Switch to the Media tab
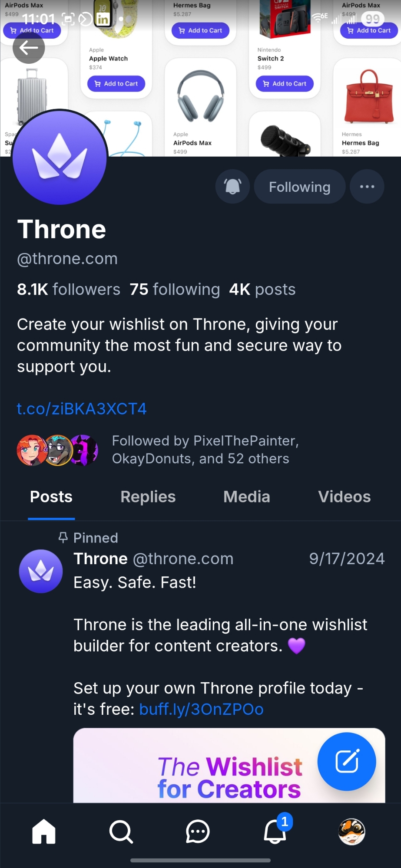Image resolution: width=401 pixels, height=868 pixels. coord(246,497)
